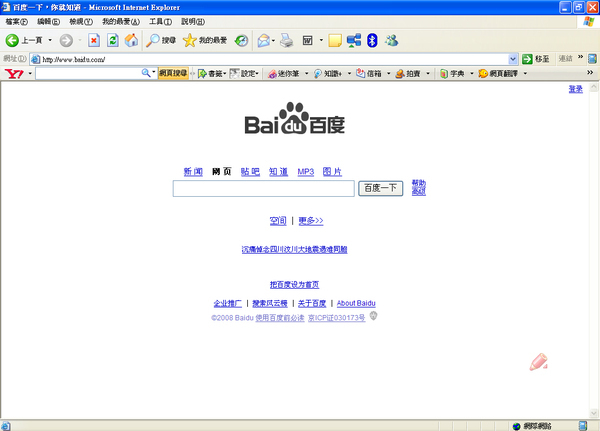Click the page scrollbar down arrow
The width and height of the screenshot is (600, 431).
coord(593,413)
